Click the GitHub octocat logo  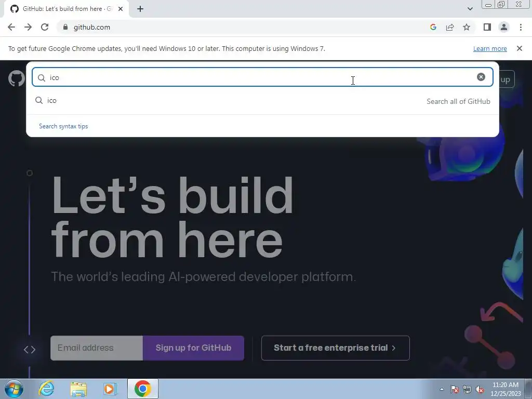pyautogui.click(x=16, y=79)
